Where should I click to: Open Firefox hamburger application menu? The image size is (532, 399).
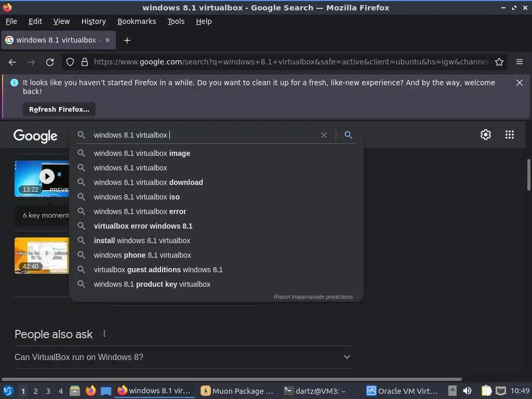[520, 62]
